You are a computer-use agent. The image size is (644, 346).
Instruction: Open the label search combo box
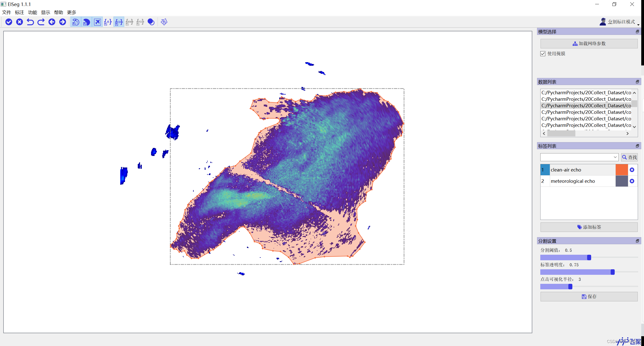(579, 157)
